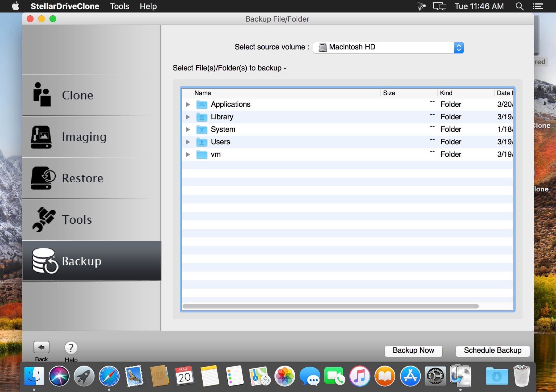
Task: Click the display mirroring menu bar icon
Action: [440, 6]
